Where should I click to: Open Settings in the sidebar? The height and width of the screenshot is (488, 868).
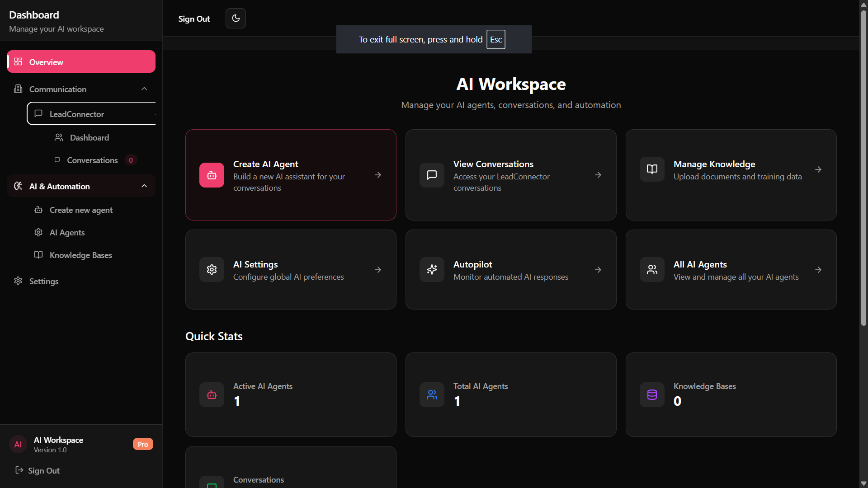pos(44,281)
